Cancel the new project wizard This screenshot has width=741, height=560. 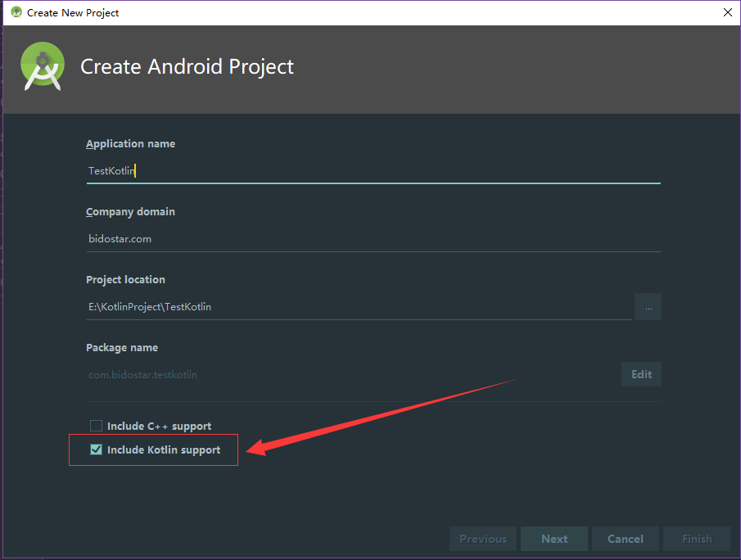pos(626,539)
